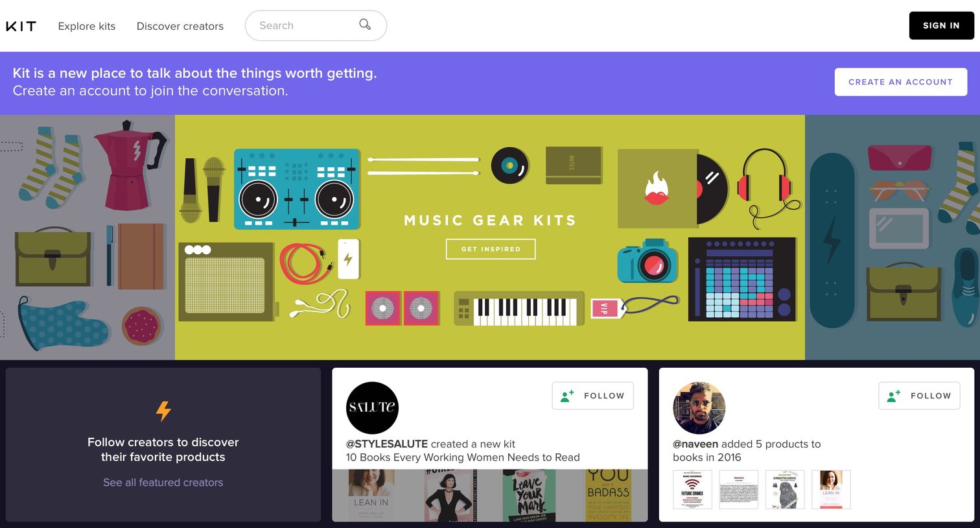Image resolution: width=980 pixels, height=528 pixels.
Task: Open Discover creators menu
Action: pos(180,26)
